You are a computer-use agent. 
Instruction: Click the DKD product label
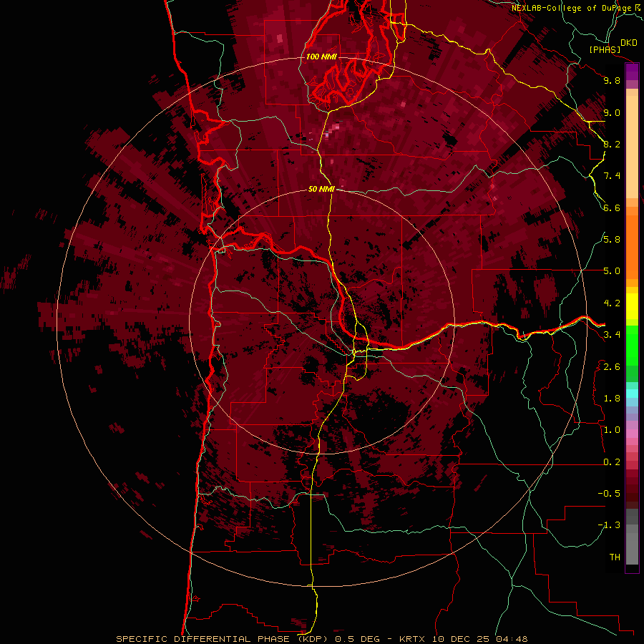[629, 43]
